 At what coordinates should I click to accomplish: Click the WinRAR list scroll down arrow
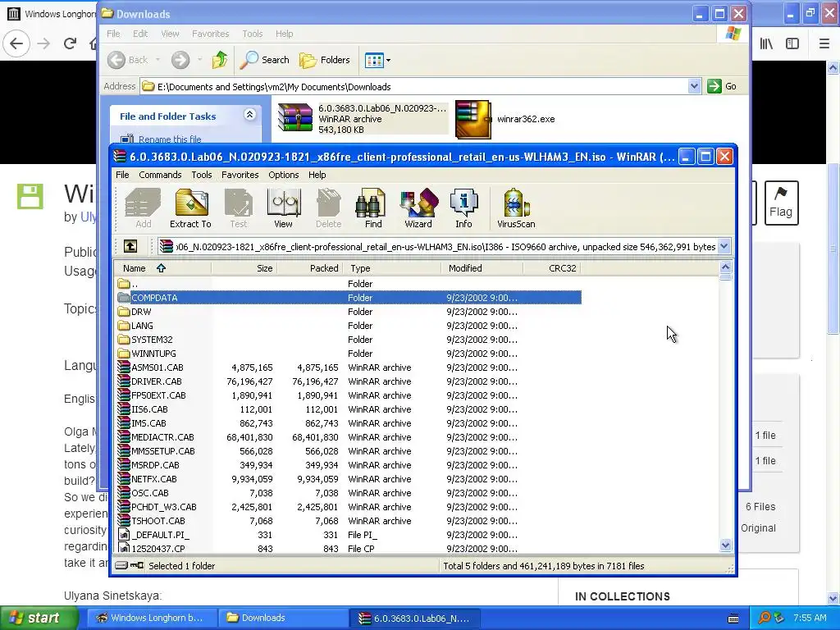coord(725,546)
